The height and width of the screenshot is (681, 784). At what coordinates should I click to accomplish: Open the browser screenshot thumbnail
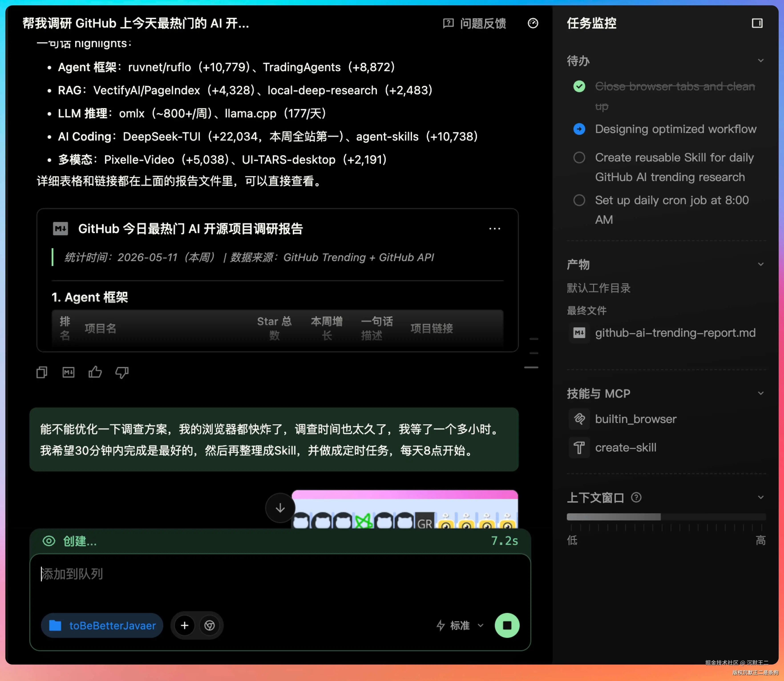coord(405,510)
